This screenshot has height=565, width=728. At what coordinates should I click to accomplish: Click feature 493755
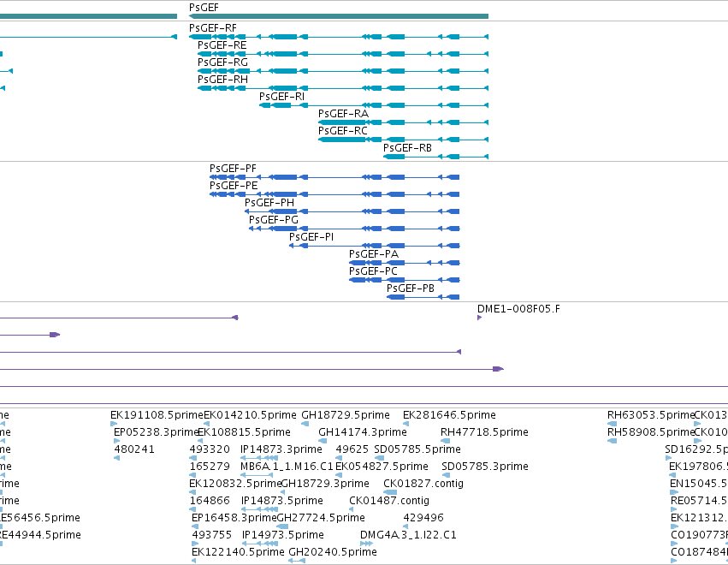[211, 535]
